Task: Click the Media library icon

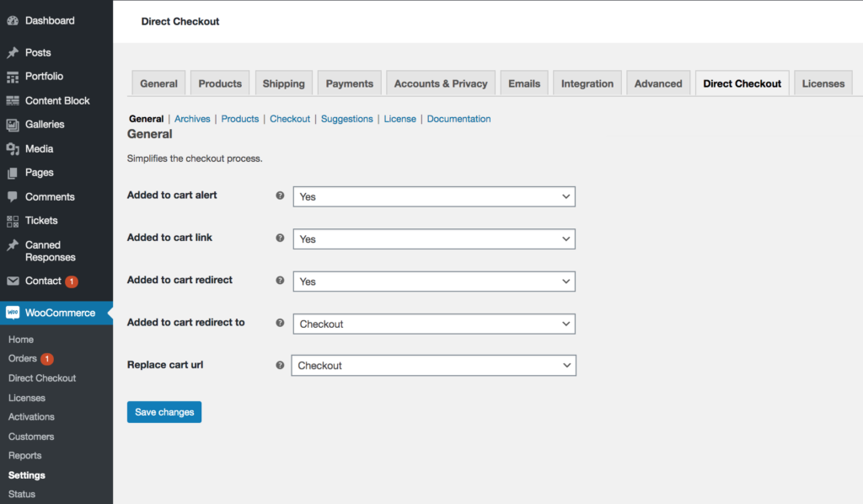Action: point(13,149)
